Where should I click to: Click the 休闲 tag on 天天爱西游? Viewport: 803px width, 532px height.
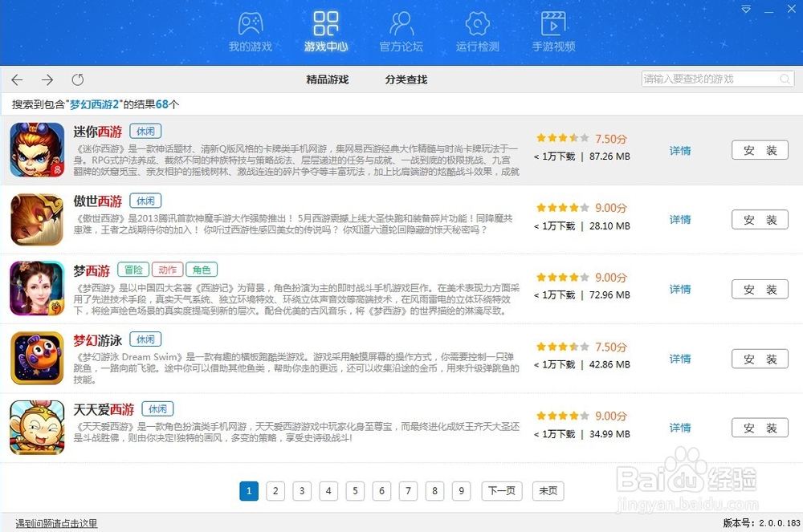pos(157,408)
